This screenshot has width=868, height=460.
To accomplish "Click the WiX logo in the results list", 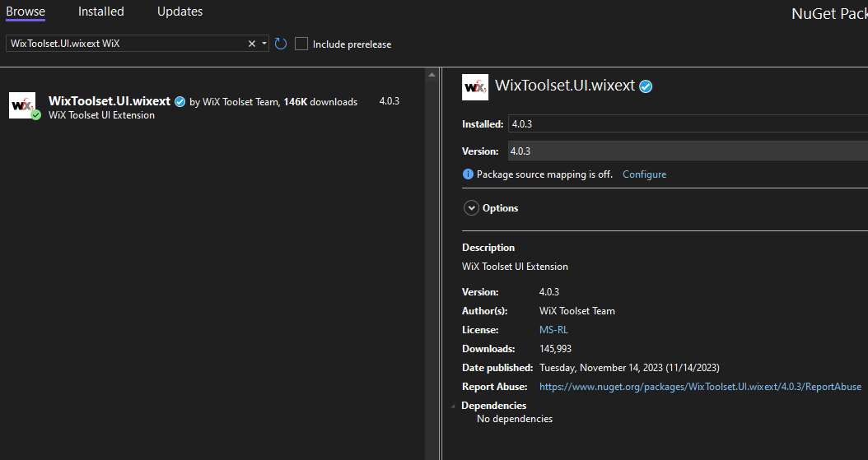I will pyautogui.click(x=22, y=105).
